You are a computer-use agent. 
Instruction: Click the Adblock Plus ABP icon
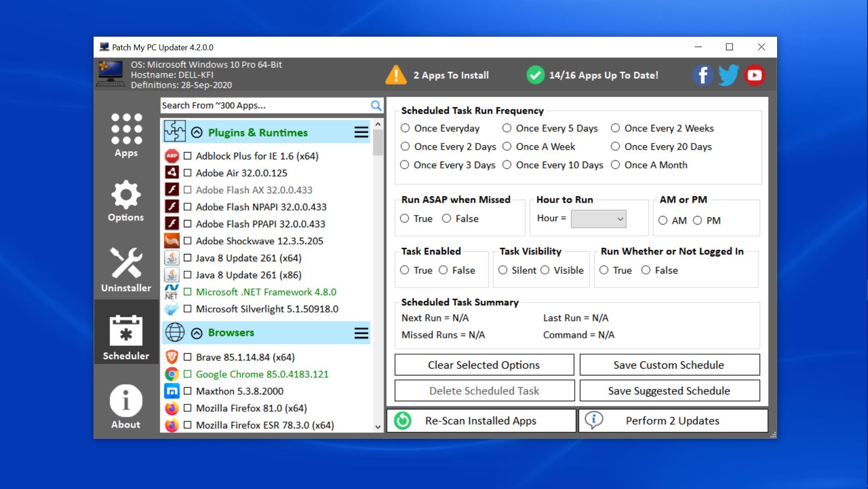(x=172, y=156)
